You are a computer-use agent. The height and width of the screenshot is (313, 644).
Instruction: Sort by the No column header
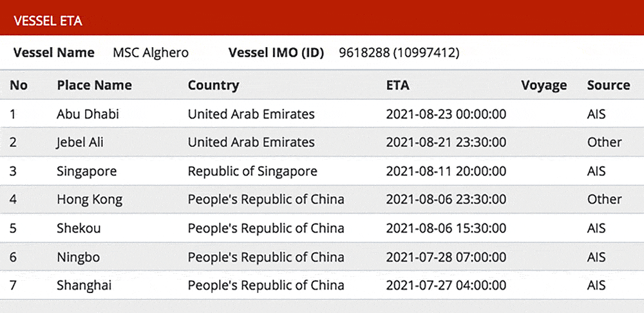pos(19,85)
